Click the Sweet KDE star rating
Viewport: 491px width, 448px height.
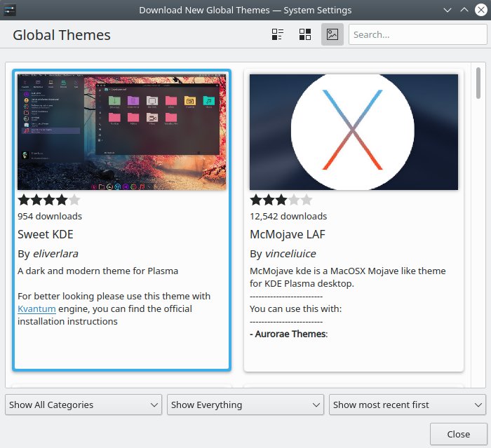coord(49,200)
